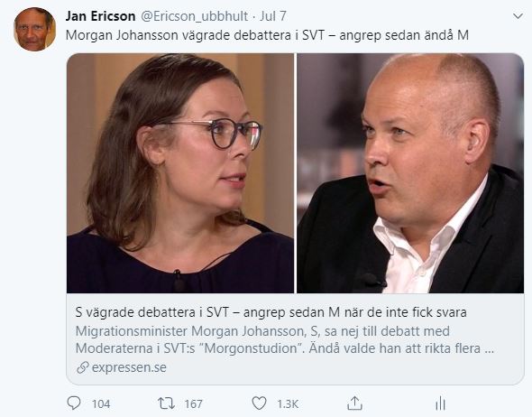
Task: Open the left photo of woman with glasses
Action: point(180,173)
